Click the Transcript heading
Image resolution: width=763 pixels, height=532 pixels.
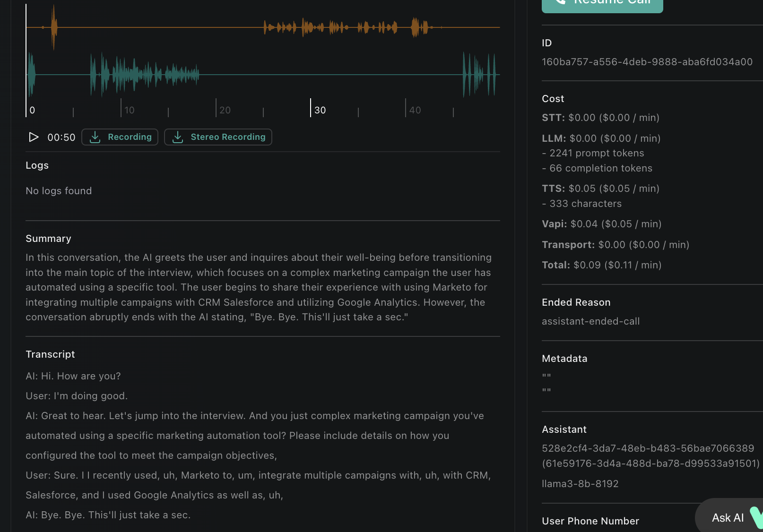click(x=50, y=354)
